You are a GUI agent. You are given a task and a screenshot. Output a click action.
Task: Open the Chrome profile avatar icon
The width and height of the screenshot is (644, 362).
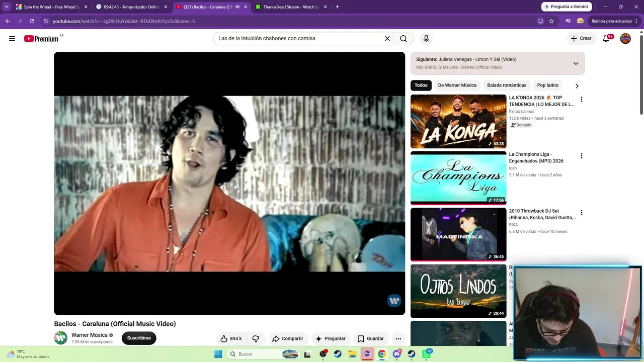pos(580,21)
